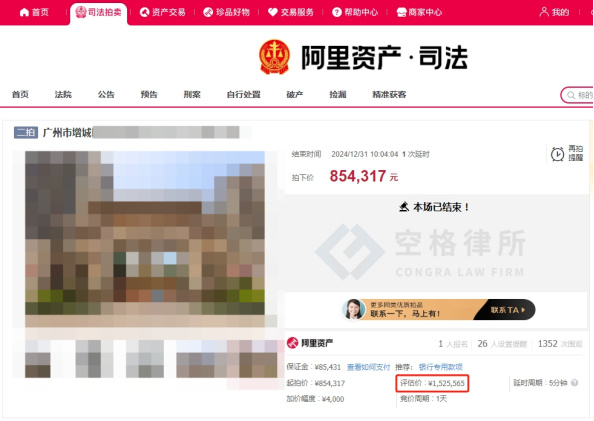Click the 阿里资产·司法 court emblem logo
This screenshot has width=594, height=421.
(275, 57)
